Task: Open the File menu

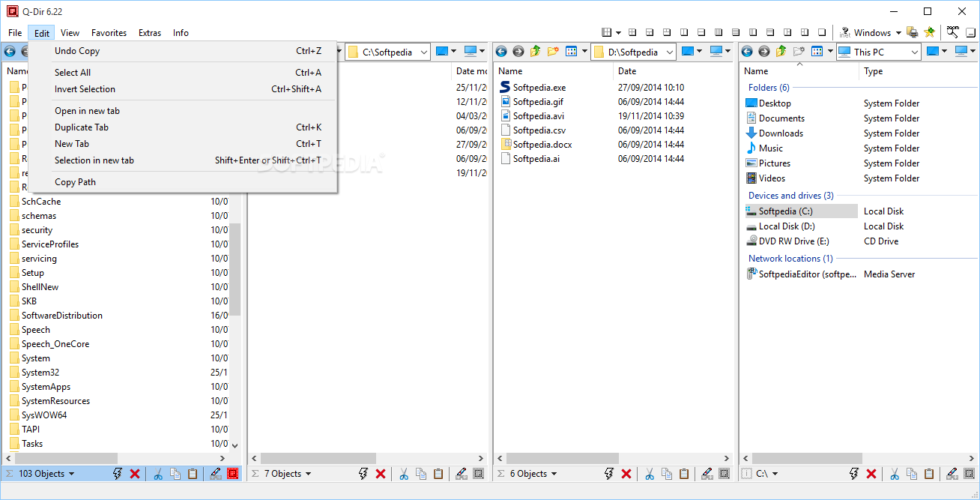Action: tap(15, 33)
